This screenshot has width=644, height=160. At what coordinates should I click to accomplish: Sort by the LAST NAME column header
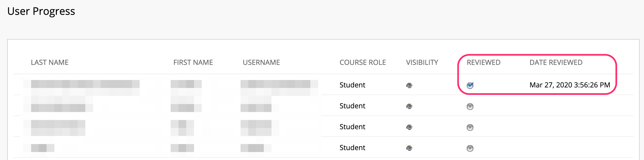click(50, 62)
